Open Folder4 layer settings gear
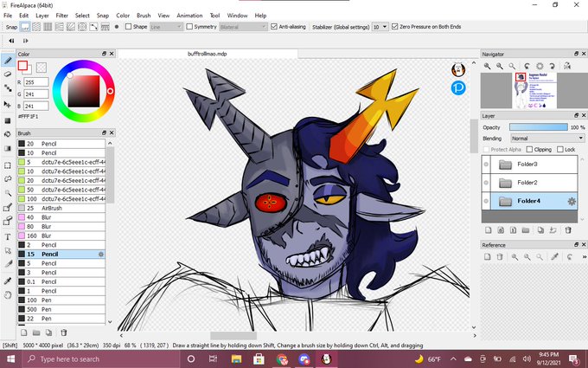The width and height of the screenshot is (588, 368). coord(572,201)
